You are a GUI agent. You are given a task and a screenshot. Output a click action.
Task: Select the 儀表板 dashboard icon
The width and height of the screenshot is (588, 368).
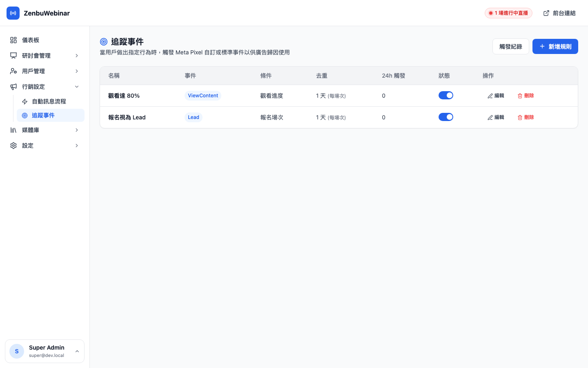(x=13, y=40)
